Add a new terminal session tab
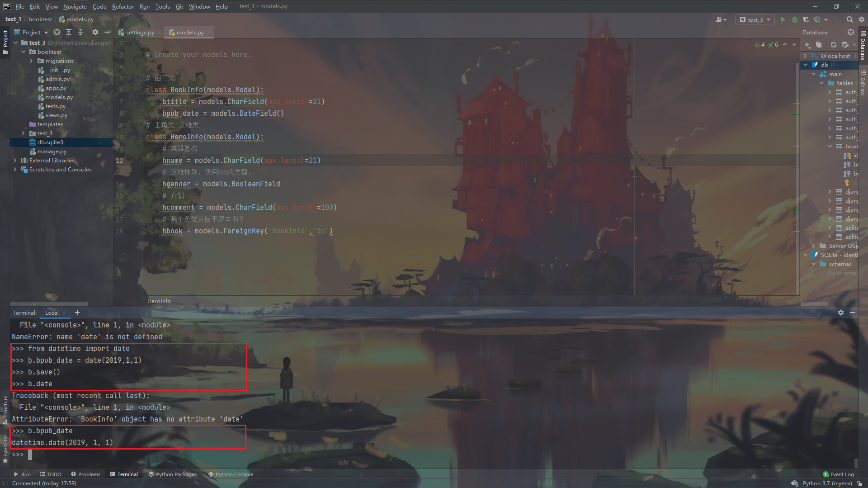Viewport: 868px width, 488px height. coord(77,313)
